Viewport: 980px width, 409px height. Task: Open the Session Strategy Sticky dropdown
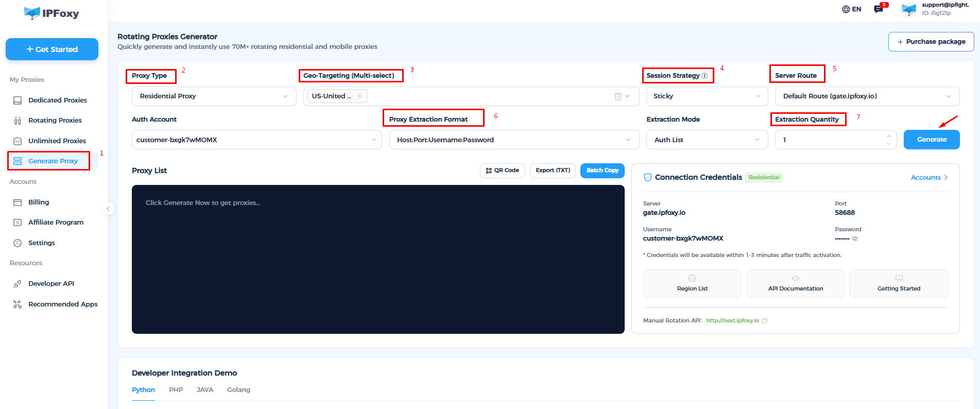pos(707,96)
